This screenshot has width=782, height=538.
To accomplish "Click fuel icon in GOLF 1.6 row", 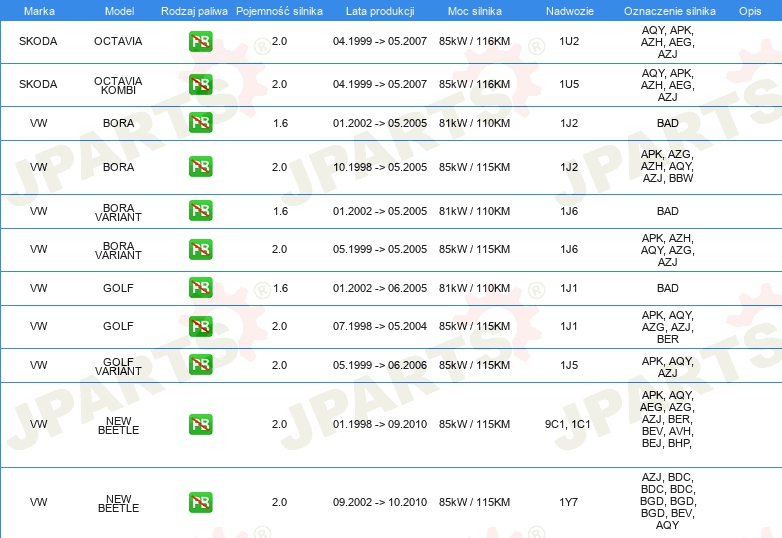I will (x=200, y=288).
